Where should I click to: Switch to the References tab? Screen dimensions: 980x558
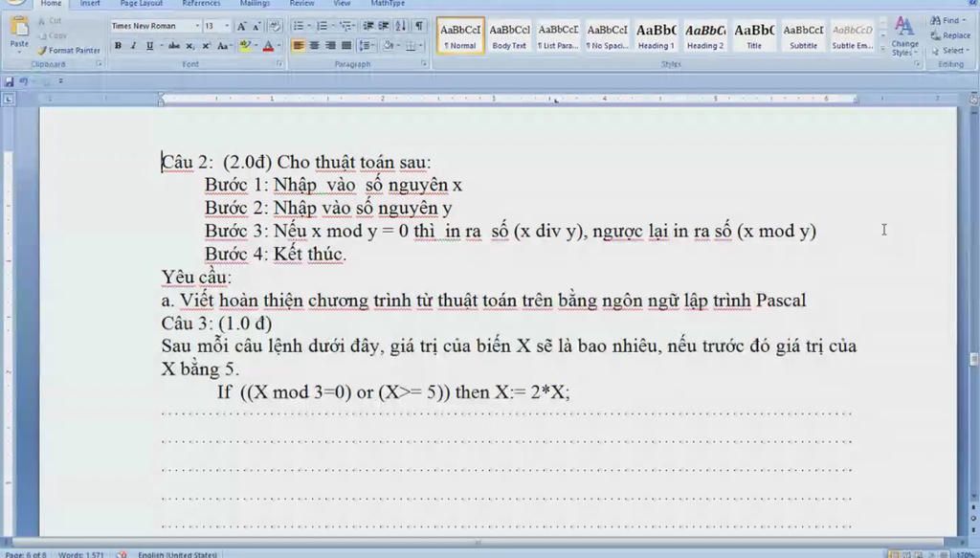(x=201, y=3)
